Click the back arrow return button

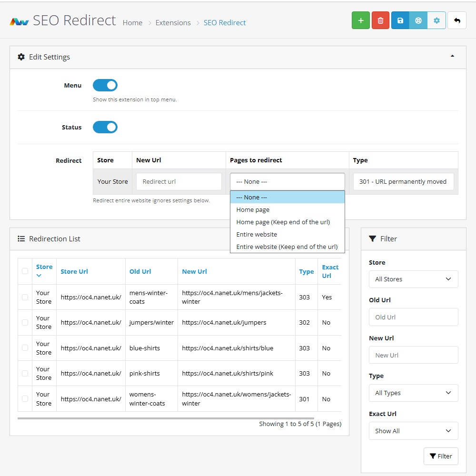457,20
